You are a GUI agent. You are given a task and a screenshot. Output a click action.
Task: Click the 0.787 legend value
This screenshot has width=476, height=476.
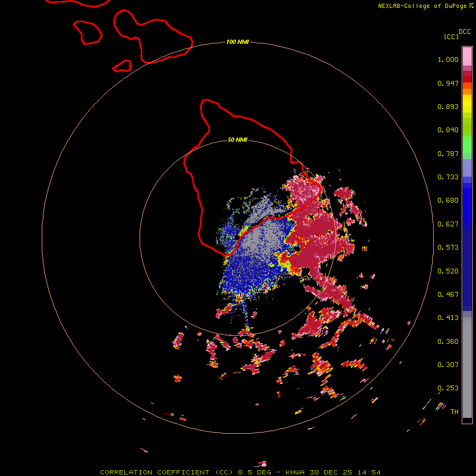448,153
